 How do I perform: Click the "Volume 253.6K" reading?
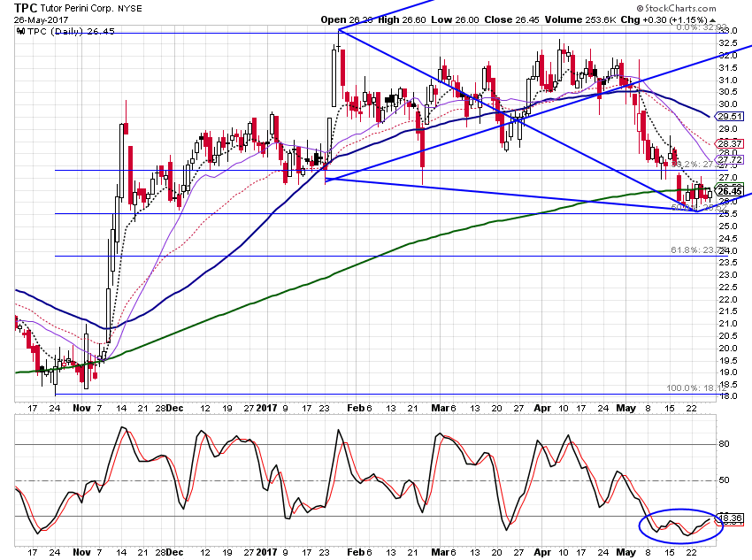(x=580, y=20)
